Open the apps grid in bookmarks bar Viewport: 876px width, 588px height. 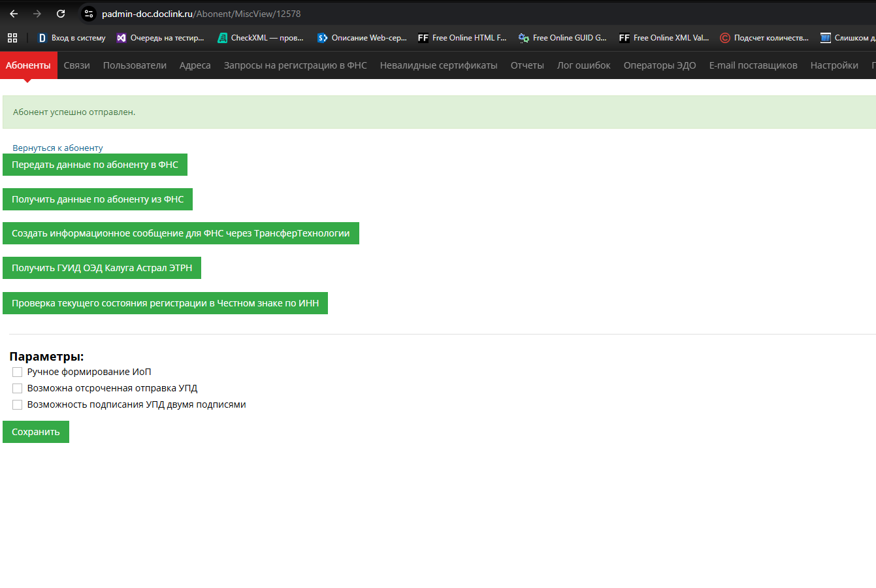(12, 38)
